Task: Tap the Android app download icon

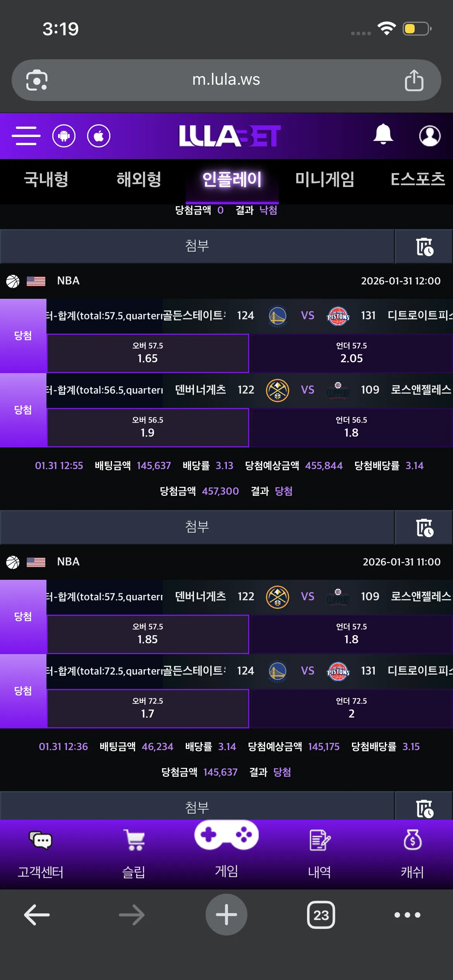Action: pyautogui.click(x=64, y=136)
